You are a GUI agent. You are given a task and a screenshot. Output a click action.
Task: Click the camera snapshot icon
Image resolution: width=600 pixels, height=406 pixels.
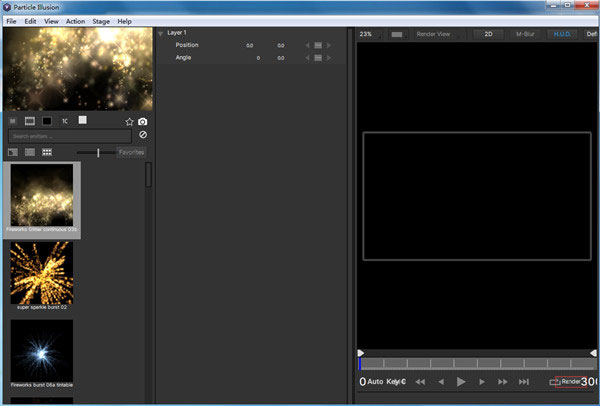click(x=142, y=121)
